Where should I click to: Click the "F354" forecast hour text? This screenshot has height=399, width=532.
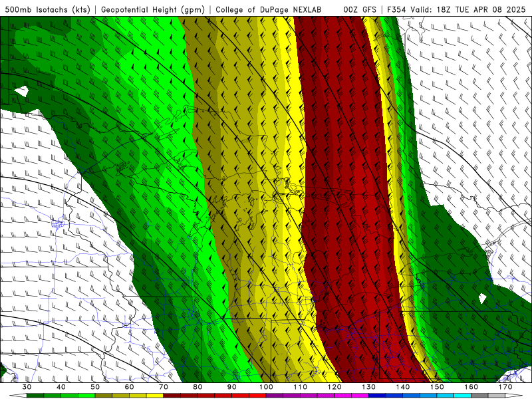click(x=396, y=9)
